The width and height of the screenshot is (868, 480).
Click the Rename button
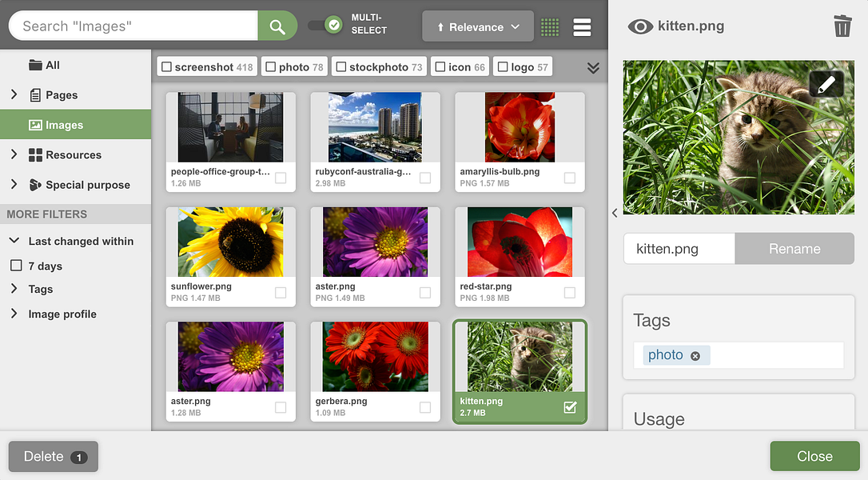(x=794, y=249)
